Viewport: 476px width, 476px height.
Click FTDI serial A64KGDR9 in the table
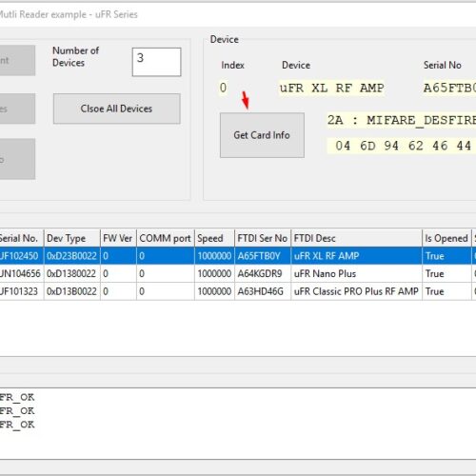(x=263, y=273)
